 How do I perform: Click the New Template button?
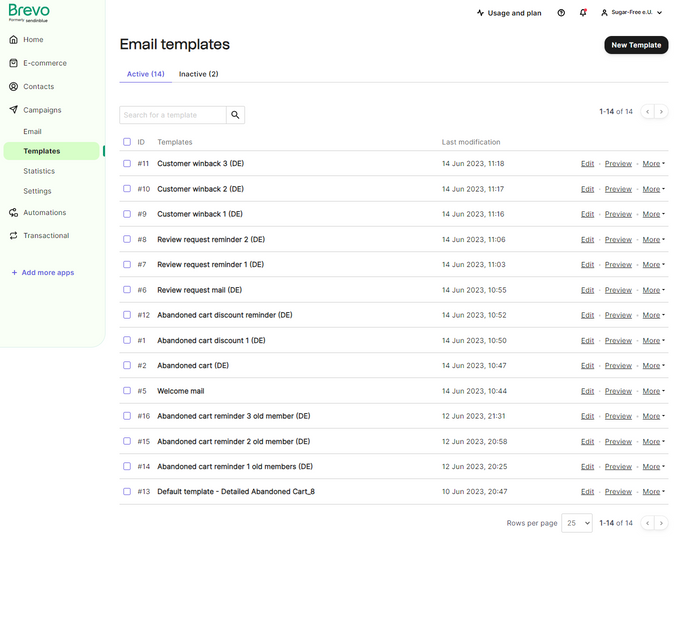(x=636, y=45)
